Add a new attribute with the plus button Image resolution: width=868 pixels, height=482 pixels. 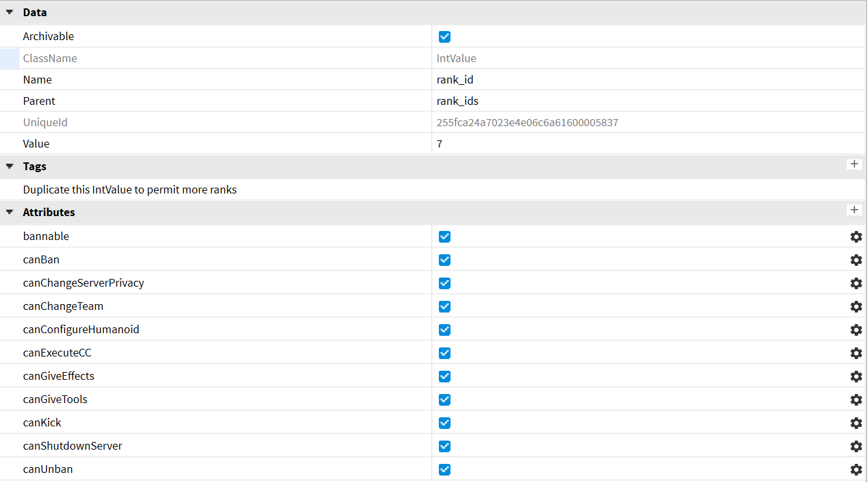(x=854, y=210)
